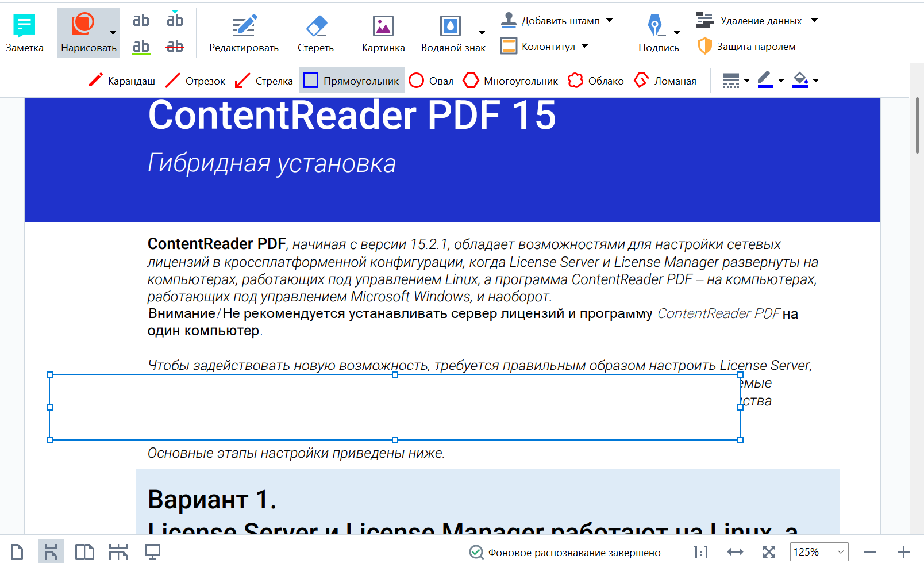
Task: Select the green underline 'ab' tool
Action: [141, 47]
